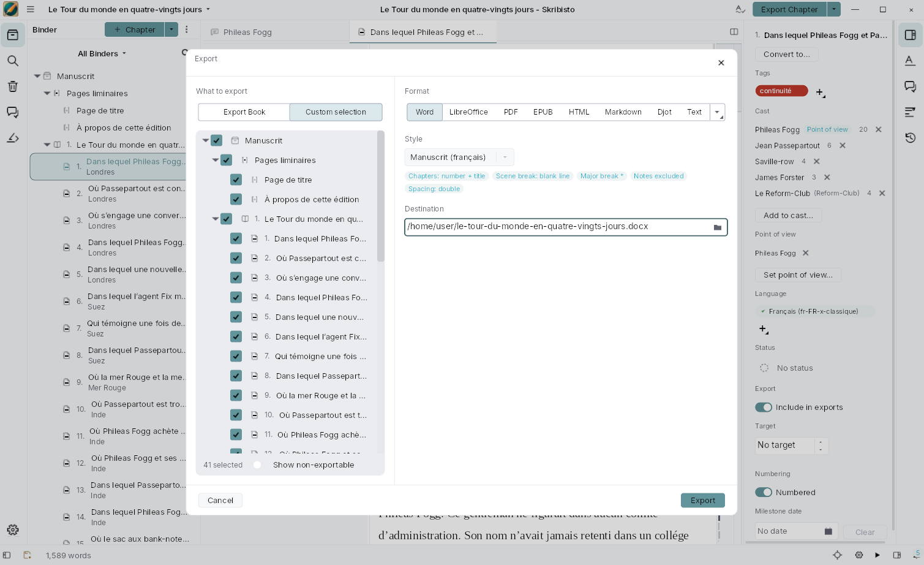Open binder options three-dot menu
The image size is (924, 565).
point(187,29)
